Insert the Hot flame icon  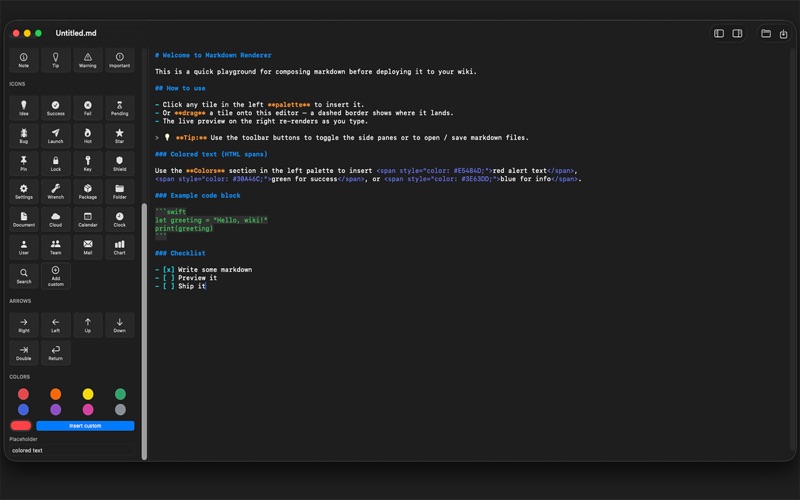coord(88,136)
